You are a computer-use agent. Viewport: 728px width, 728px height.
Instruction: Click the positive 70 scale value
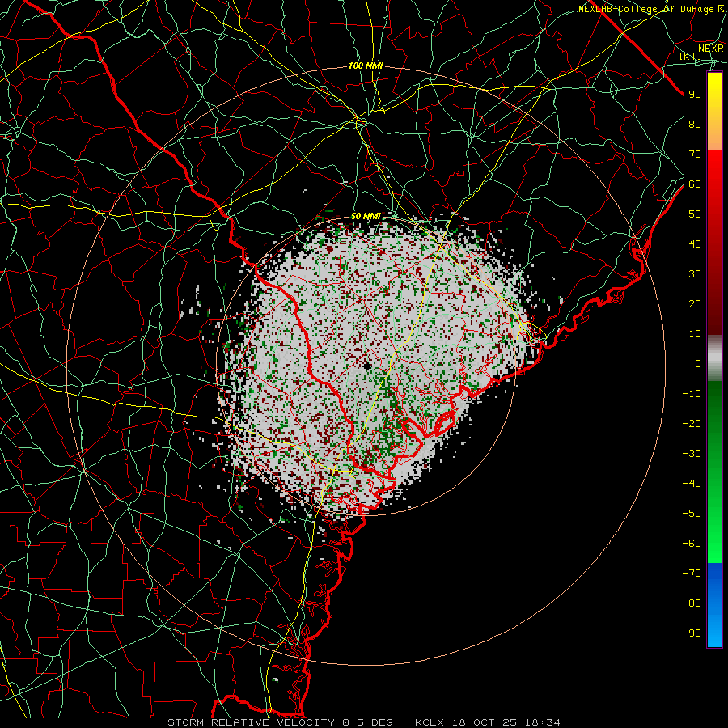click(695, 154)
